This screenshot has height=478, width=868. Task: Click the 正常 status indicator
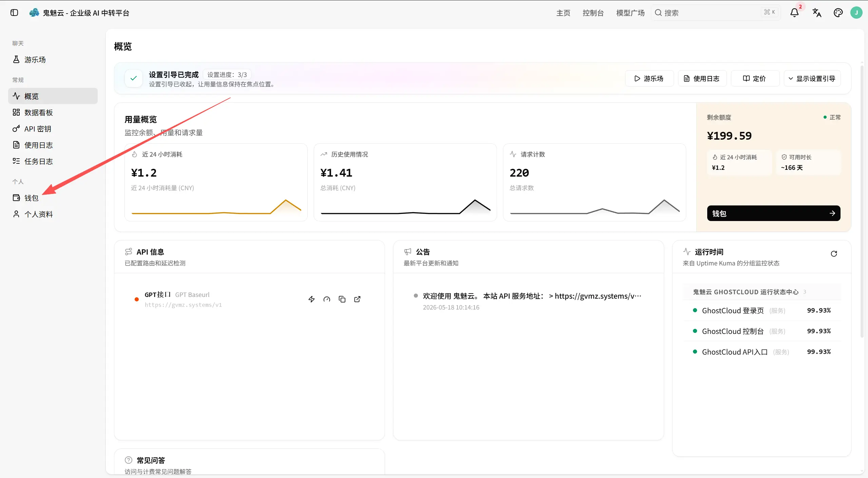tap(832, 117)
